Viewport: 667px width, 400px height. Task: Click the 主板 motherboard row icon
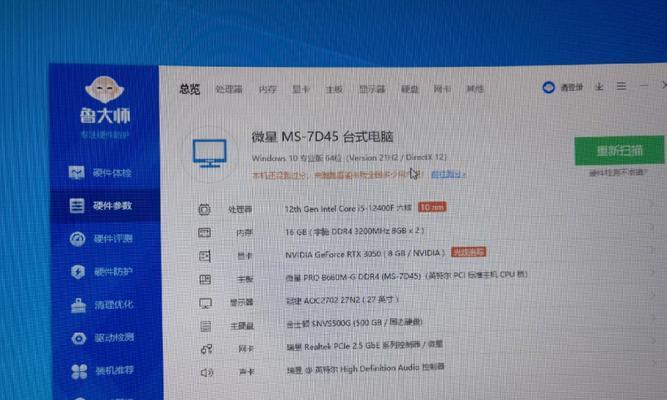pyautogui.click(x=205, y=279)
